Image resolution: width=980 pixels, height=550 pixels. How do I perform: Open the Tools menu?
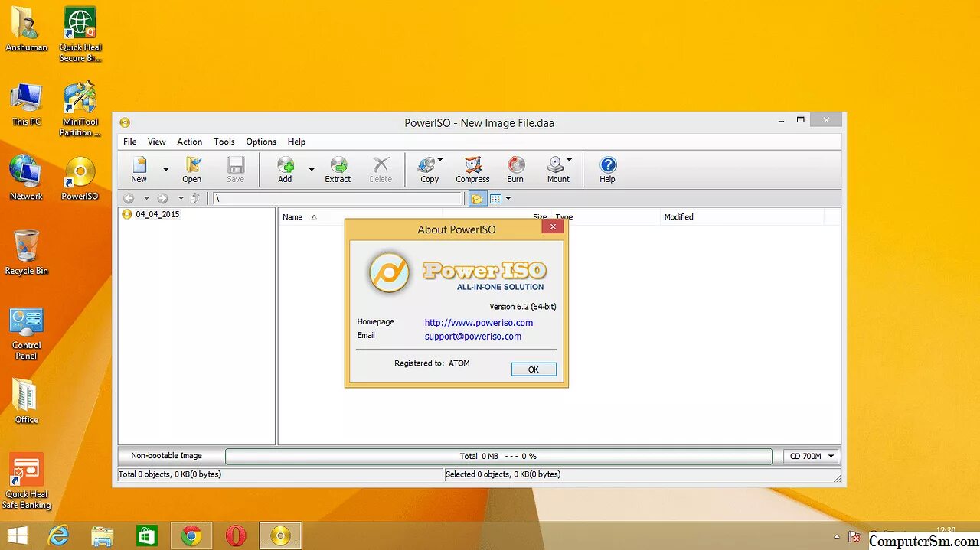pyautogui.click(x=224, y=142)
